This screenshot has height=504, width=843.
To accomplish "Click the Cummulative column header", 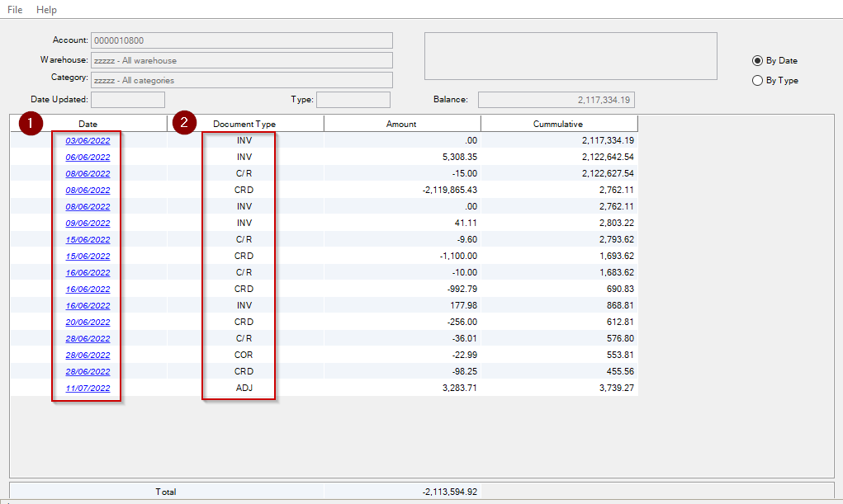I will (558, 124).
